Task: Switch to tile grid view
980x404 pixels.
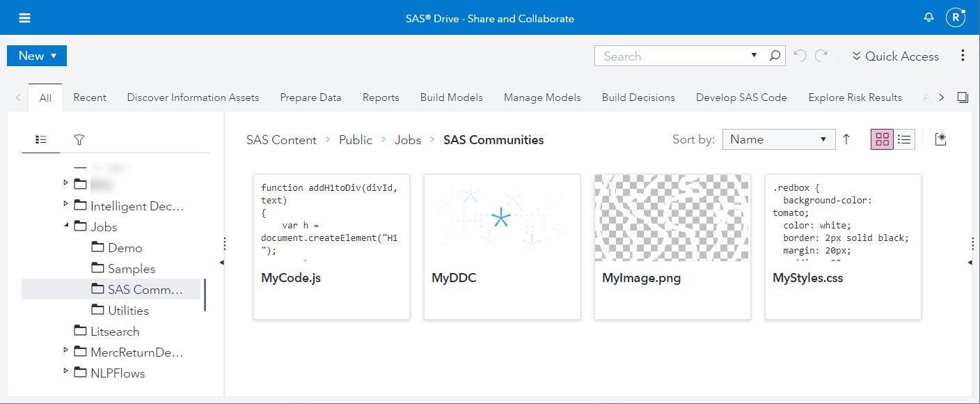Action: pos(883,139)
